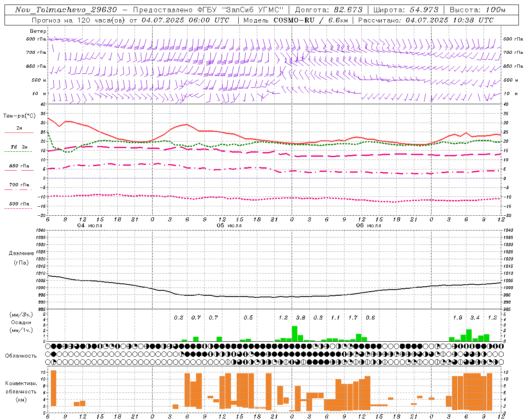
Task: Click the date label 05 июля
Action: pos(229,226)
